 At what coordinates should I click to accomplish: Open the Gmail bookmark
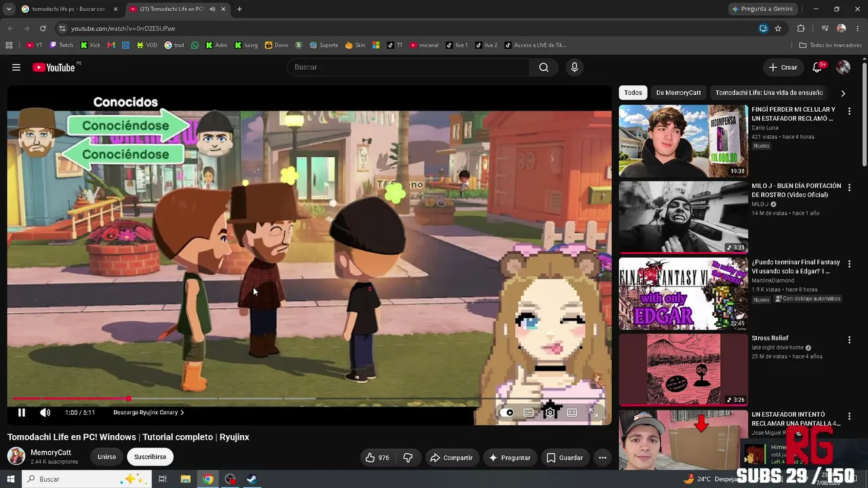tap(111, 45)
